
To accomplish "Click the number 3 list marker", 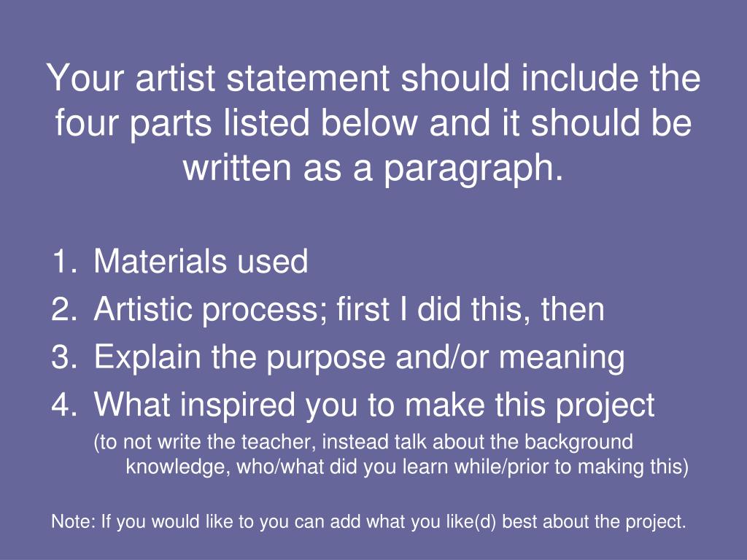I will (64, 356).
